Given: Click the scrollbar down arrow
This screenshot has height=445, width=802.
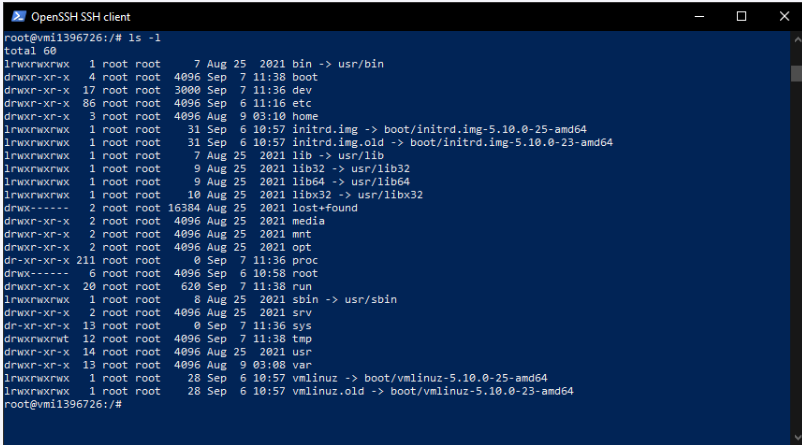Looking at the screenshot, I should pyautogui.click(x=796, y=437).
